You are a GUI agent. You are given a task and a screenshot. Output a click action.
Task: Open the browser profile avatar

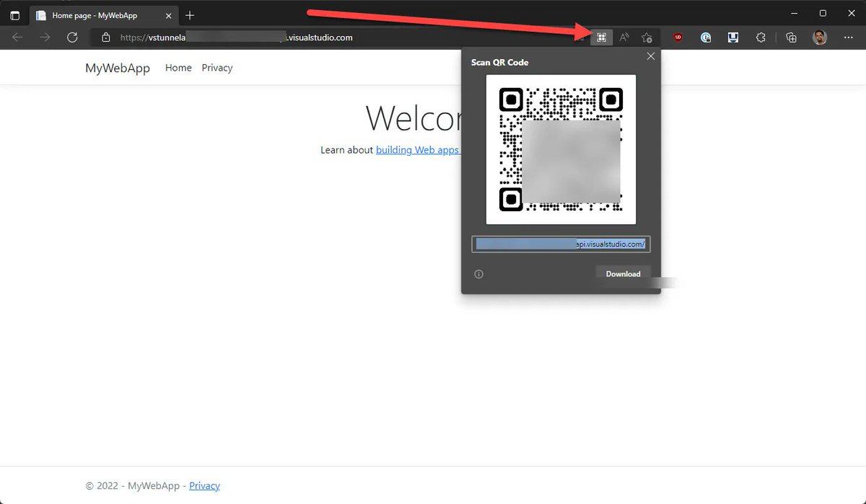point(819,37)
